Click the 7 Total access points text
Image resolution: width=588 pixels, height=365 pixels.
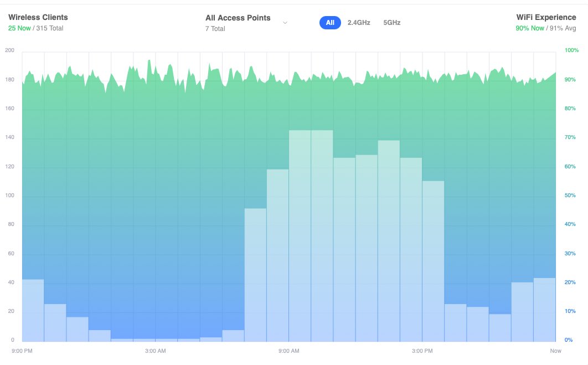(215, 28)
